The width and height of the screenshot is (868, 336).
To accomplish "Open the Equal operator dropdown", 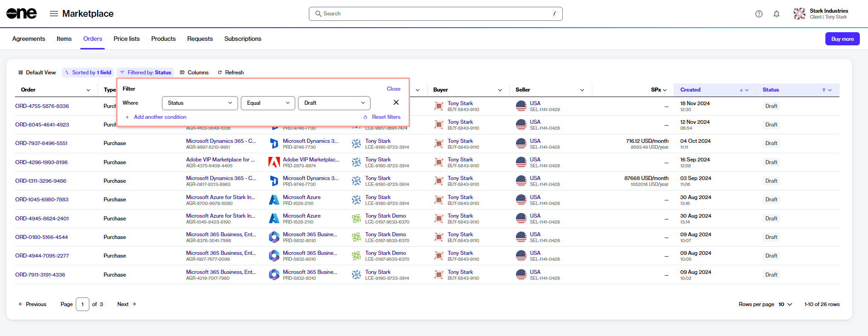I will [268, 103].
